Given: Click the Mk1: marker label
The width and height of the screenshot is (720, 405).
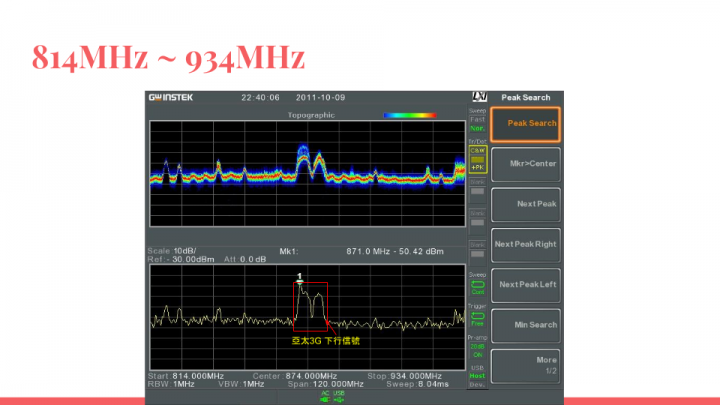Looking at the screenshot, I should [x=289, y=252].
